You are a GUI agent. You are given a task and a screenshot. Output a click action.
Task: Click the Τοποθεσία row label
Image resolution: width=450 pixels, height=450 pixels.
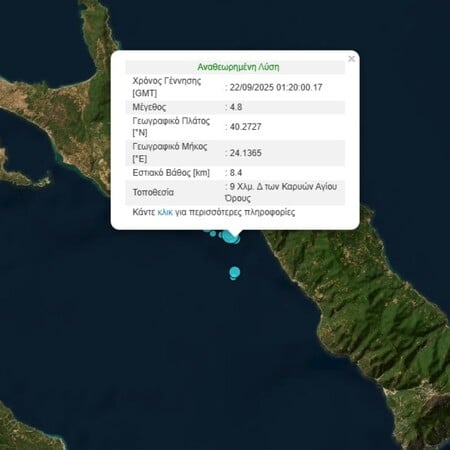[153, 192]
